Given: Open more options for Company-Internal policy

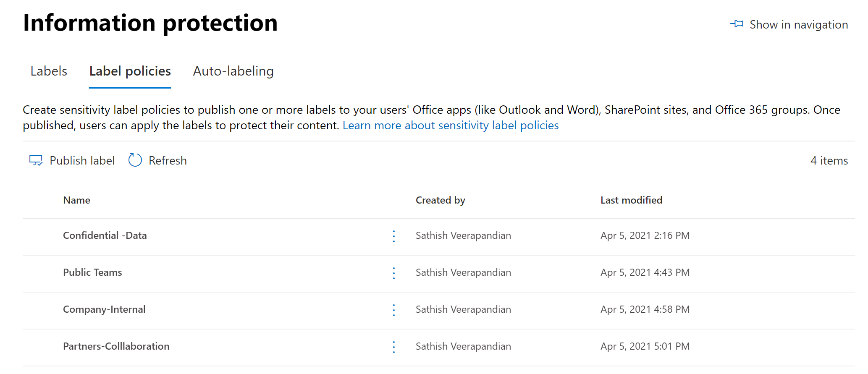Looking at the screenshot, I should (x=394, y=310).
